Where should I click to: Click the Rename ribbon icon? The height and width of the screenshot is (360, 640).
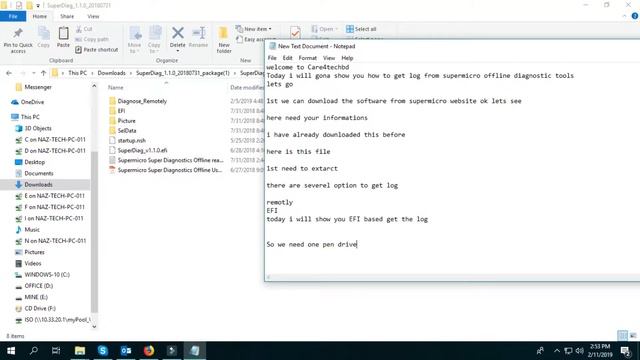[x=199, y=33]
